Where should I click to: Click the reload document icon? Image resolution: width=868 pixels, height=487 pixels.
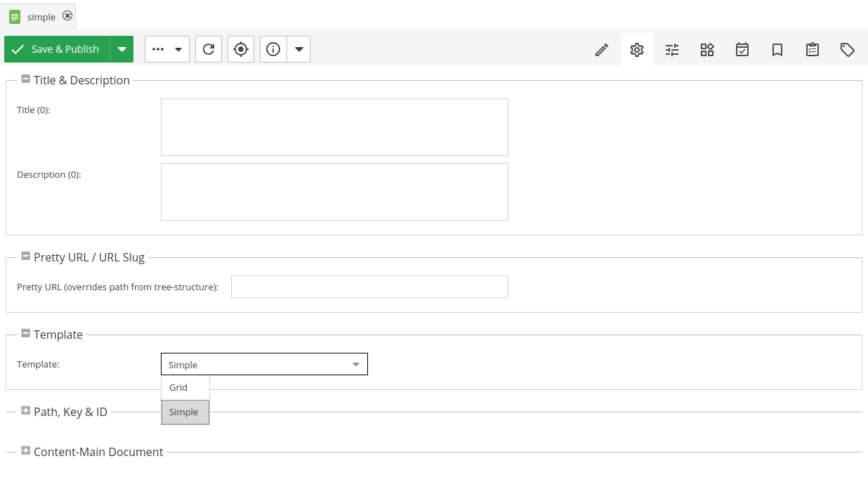tap(209, 49)
